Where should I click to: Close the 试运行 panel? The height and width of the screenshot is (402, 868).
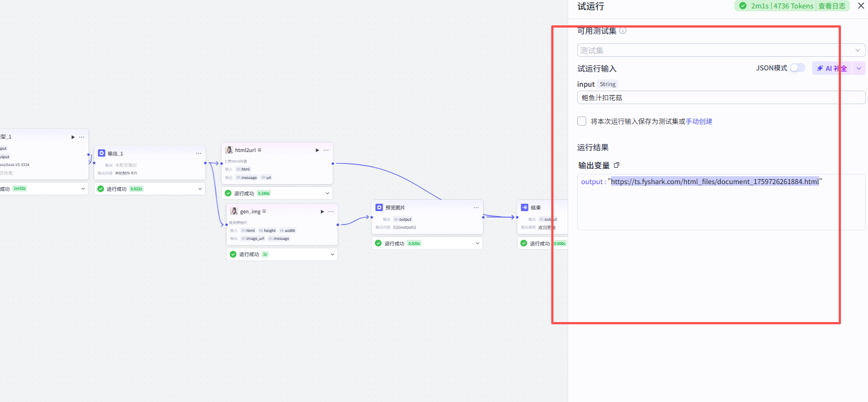click(x=860, y=6)
